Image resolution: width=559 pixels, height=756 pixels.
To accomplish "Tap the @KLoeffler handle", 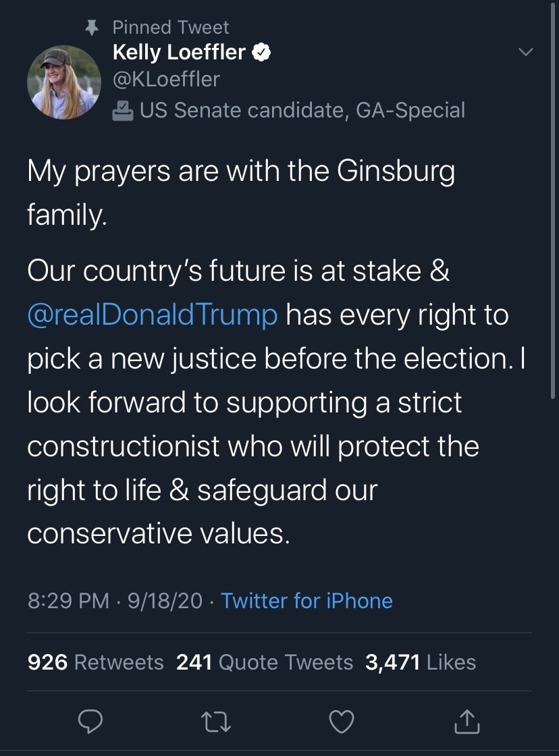I will pos(166,80).
